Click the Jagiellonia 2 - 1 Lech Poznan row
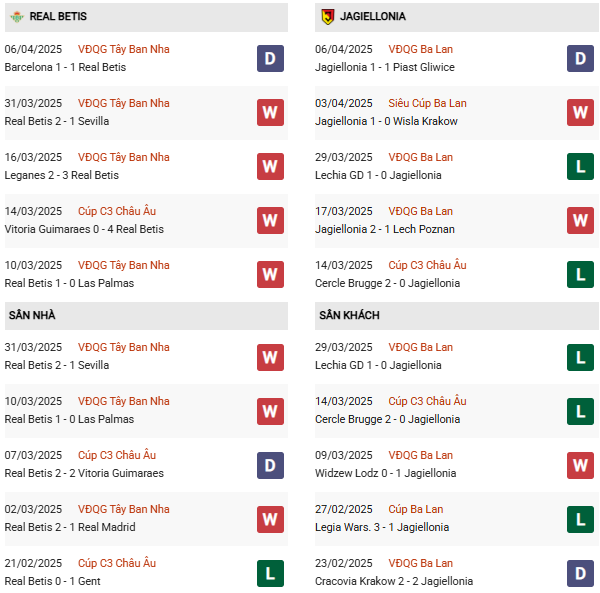This screenshot has width=600, height=593. click(x=386, y=229)
